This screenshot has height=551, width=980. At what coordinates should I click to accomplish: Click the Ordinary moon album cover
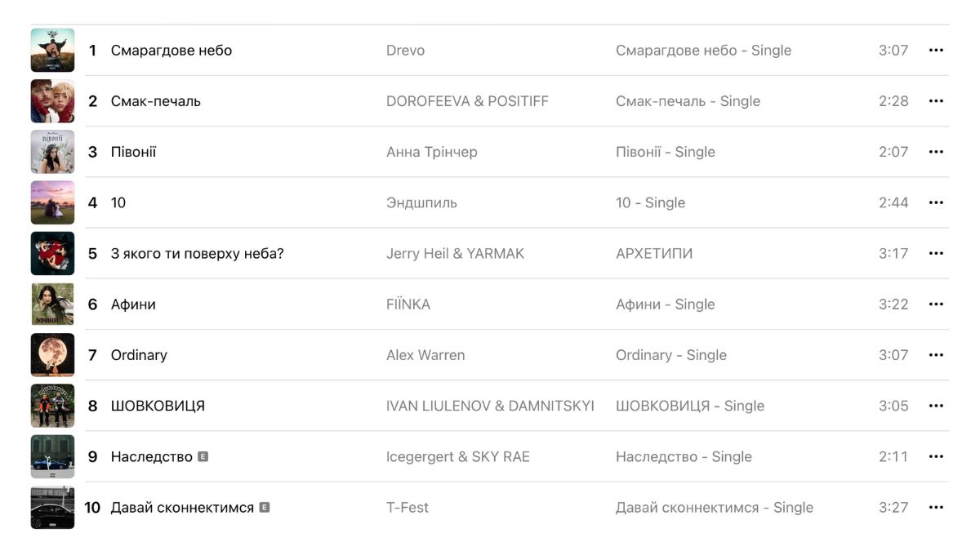[52, 355]
